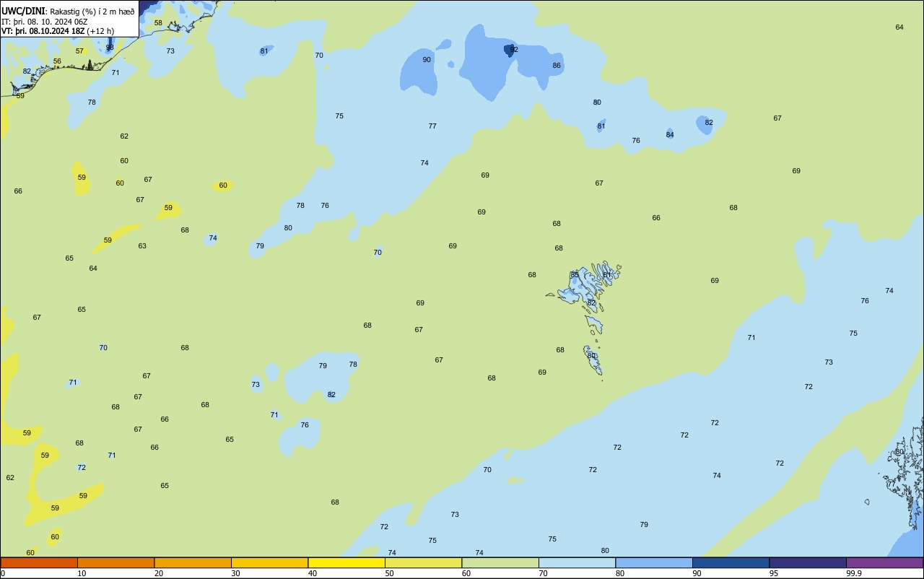Click the humidity value 84 on the map
This screenshot has height=579, width=924.
point(670,135)
